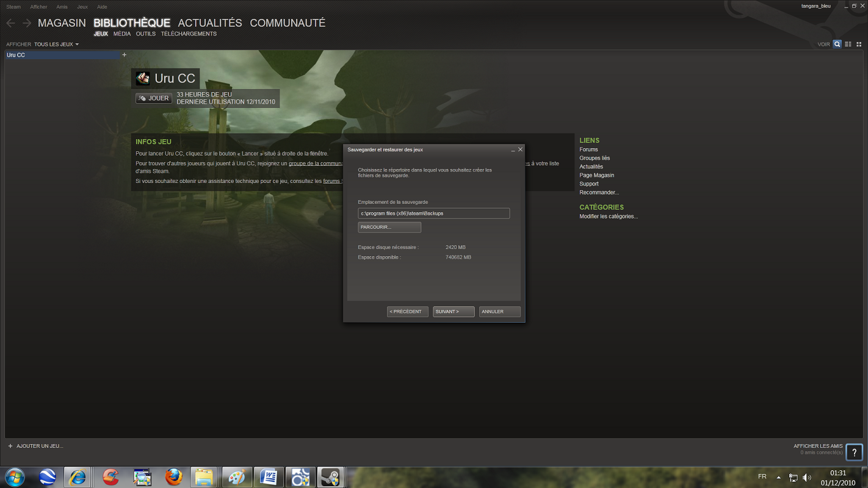Open the Support link

point(589,184)
